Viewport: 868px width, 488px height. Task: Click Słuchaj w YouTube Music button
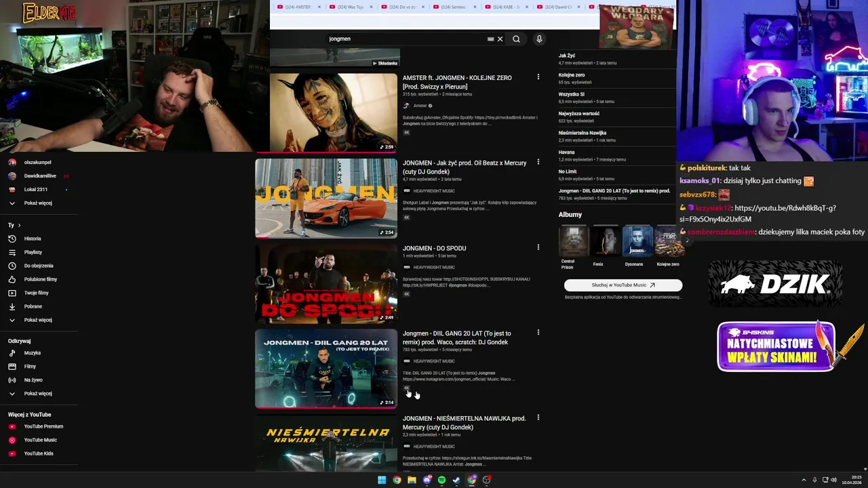click(623, 285)
